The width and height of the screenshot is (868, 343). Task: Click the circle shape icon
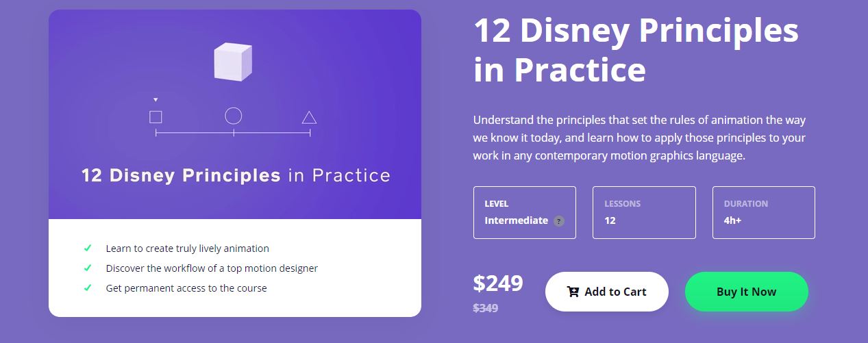coord(234,116)
